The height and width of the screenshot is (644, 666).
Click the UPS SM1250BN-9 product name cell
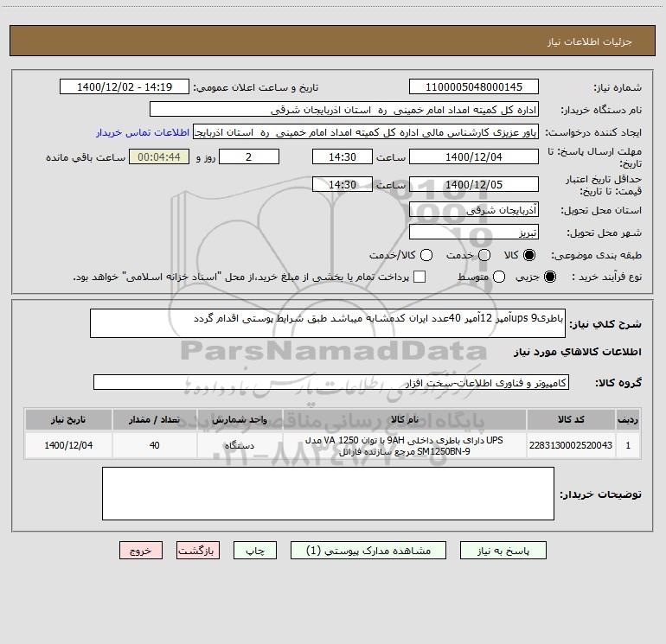[x=405, y=445]
